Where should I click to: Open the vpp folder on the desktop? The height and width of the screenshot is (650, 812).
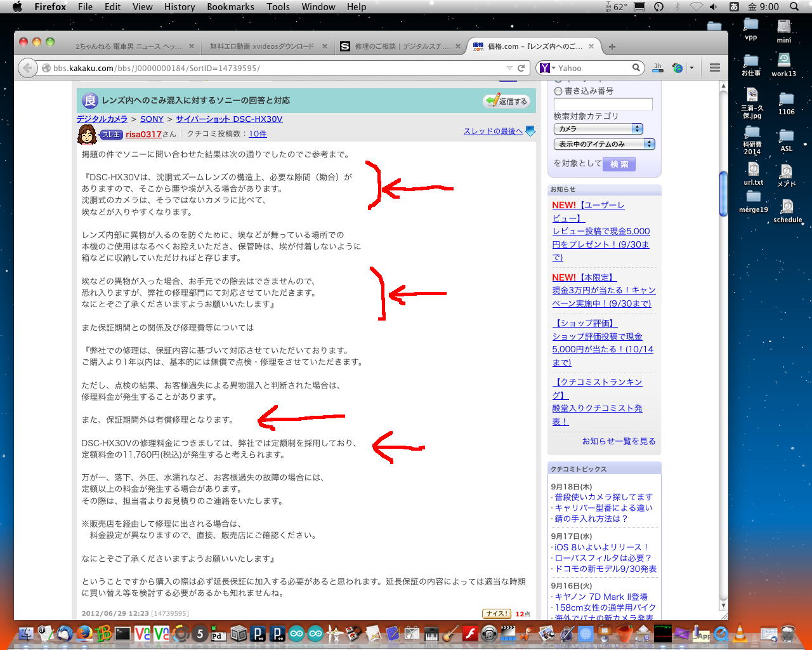coord(751,29)
